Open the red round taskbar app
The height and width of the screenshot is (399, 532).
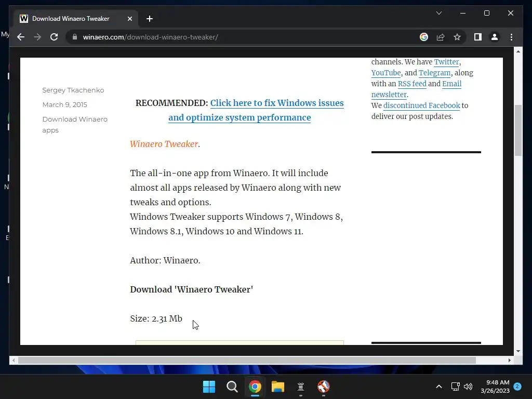[323, 387]
